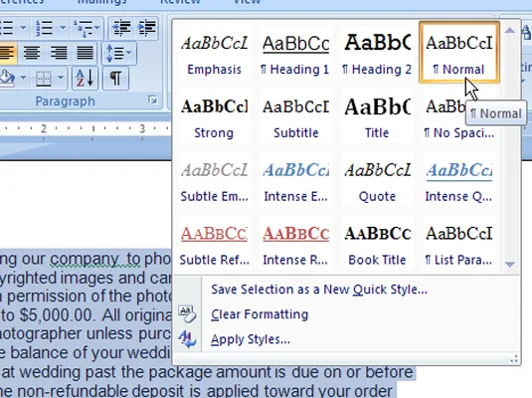Apply the Heading 1 style
Viewport: 532px width, 398px height.
[x=296, y=53]
